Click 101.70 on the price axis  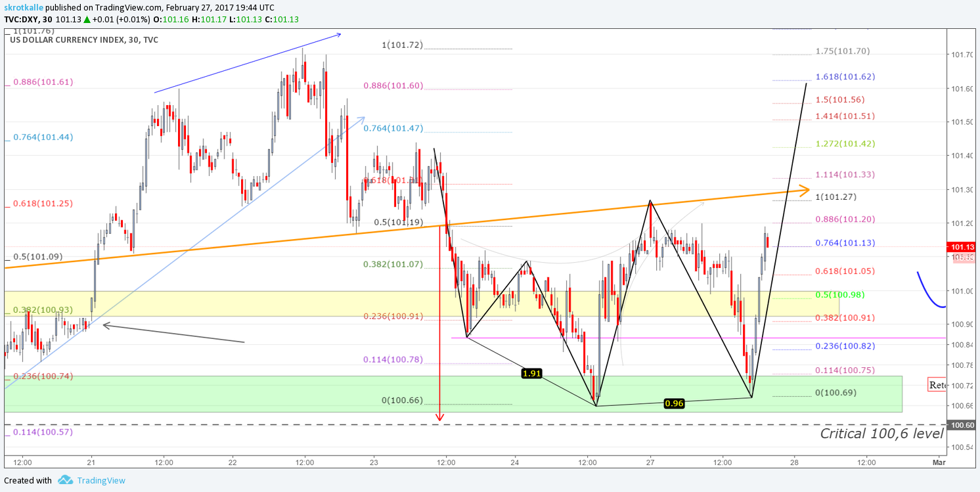pyautogui.click(x=962, y=55)
